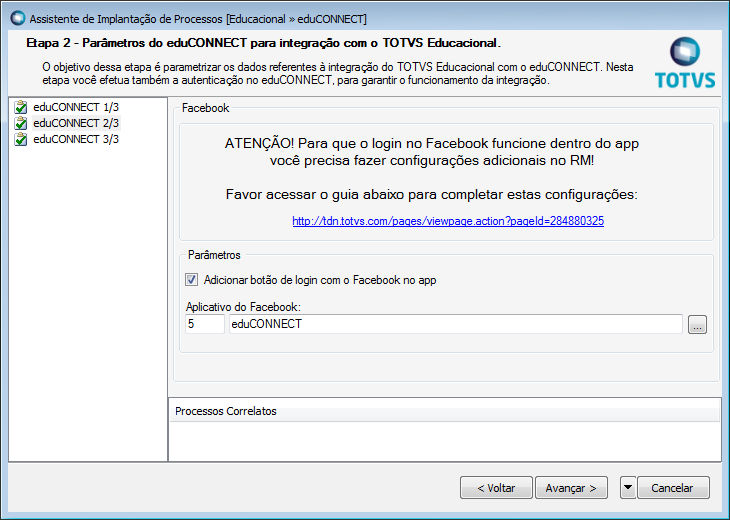Viewport: 730px width, 520px height.
Task: Click the check icon beside eduCONNECT 1/3
Action: 21,108
